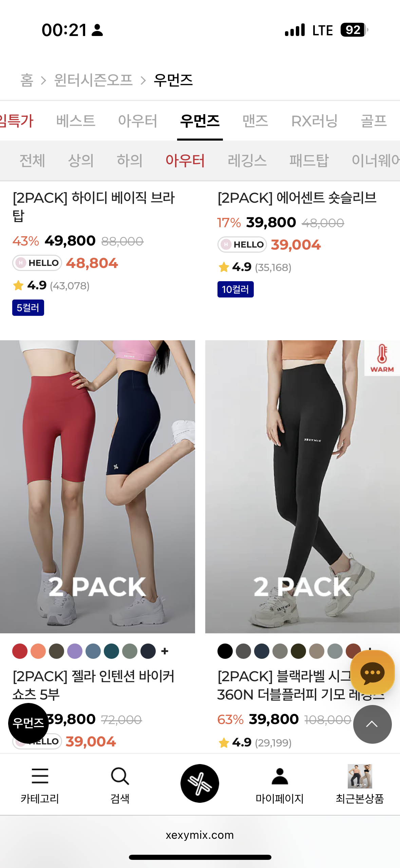Go to 홈 in the breadcrumb
Screen dimensions: 400x868
[27, 80]
